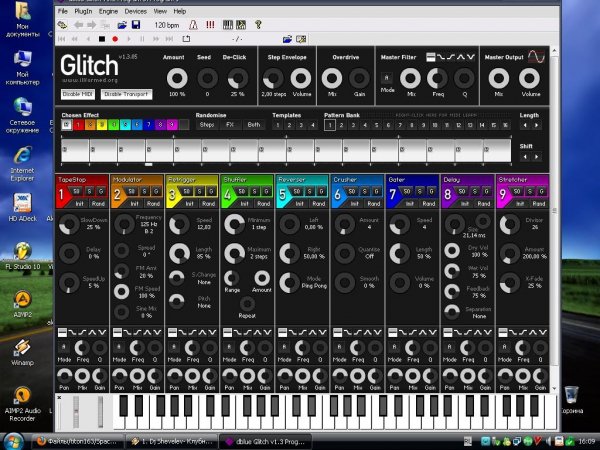The width and height of the screenshot is (600, 450).
Task: Click the Windows Start orb
Action: click(13, 441)
